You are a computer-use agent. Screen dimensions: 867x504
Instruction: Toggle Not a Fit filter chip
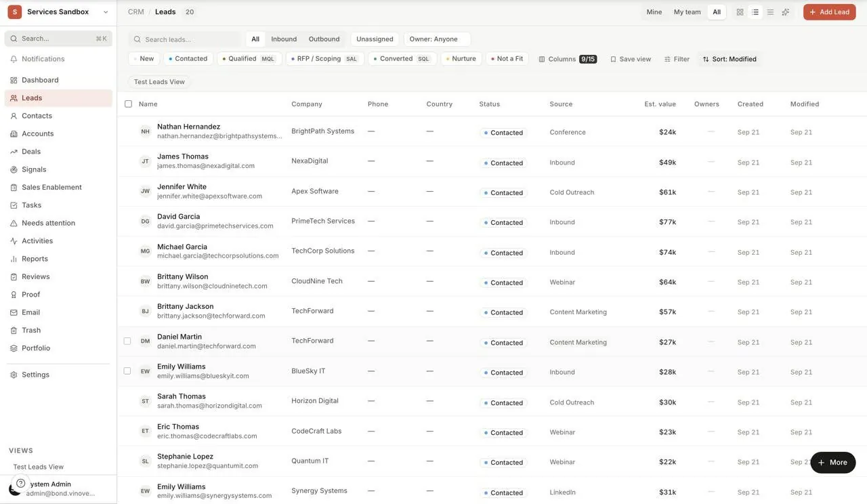(507, 59)
